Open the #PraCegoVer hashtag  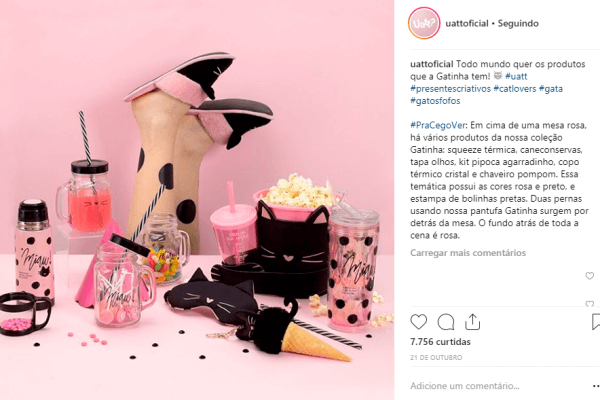[438, 125]
